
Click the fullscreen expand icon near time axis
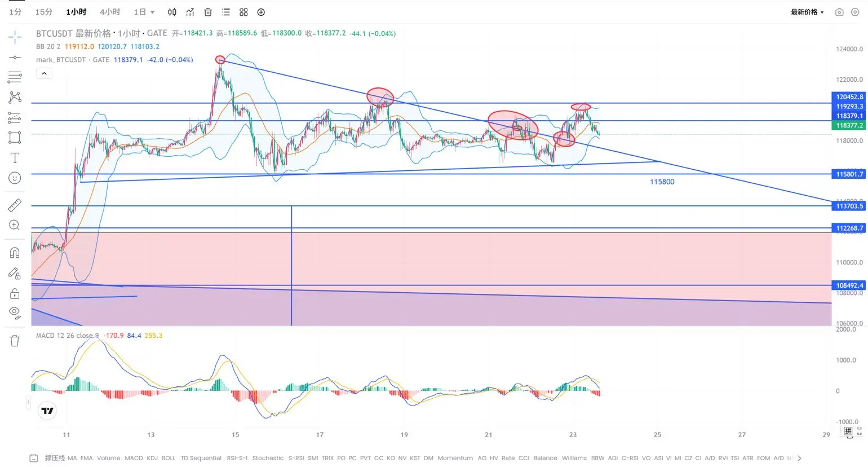(x=860, y=431)
